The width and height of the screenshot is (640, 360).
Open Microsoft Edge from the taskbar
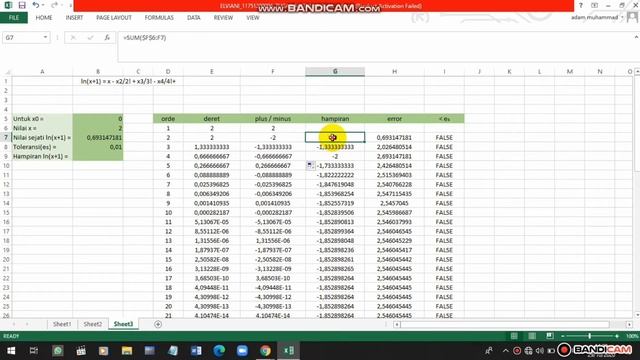[219, 351]
